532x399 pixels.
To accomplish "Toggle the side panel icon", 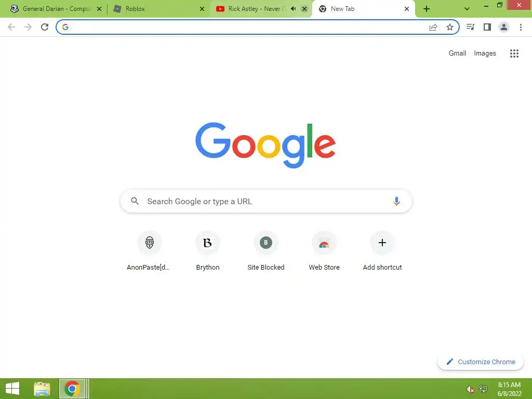I will point(487,27).
